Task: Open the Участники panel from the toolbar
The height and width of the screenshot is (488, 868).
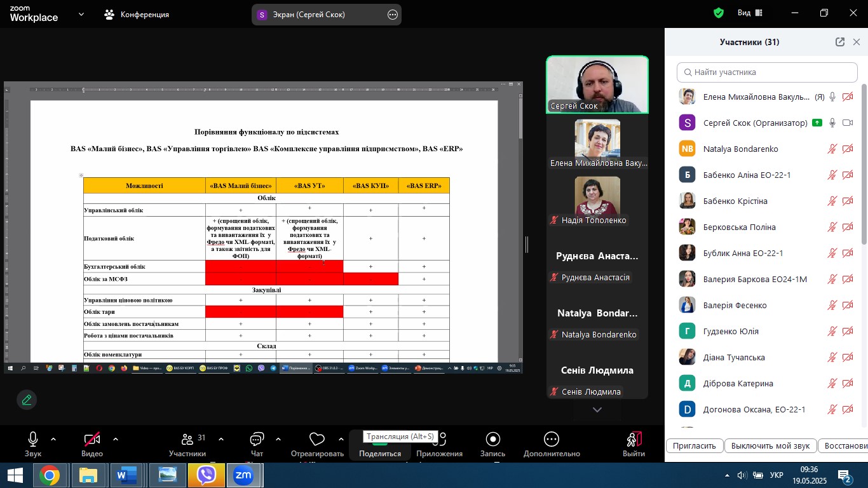Action: 187,445
